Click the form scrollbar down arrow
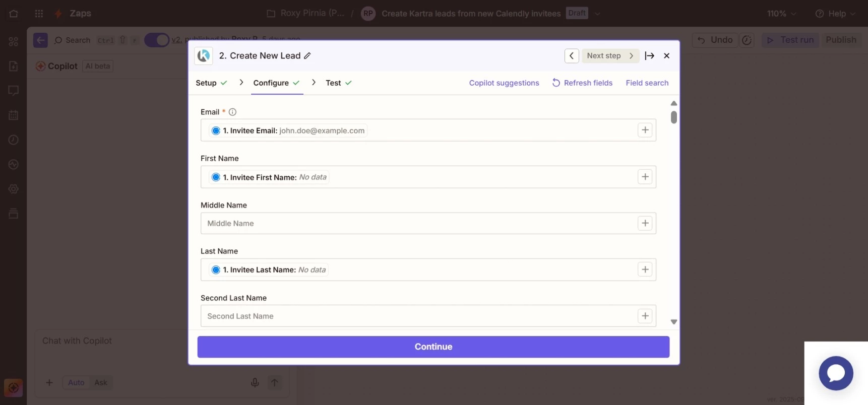 (x=674, y=322)
